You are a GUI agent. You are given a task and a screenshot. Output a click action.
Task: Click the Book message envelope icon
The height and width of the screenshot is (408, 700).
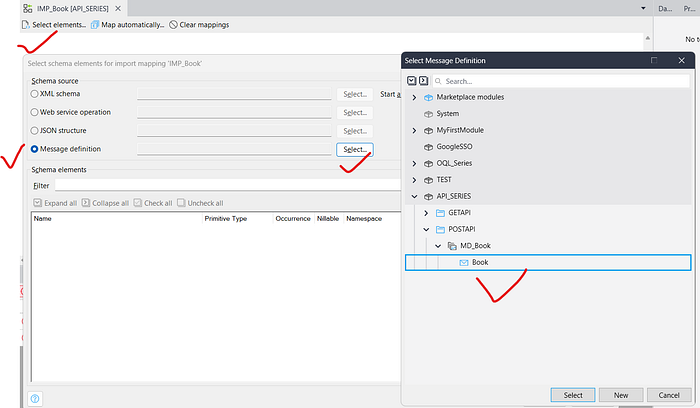tap(463, 262)
